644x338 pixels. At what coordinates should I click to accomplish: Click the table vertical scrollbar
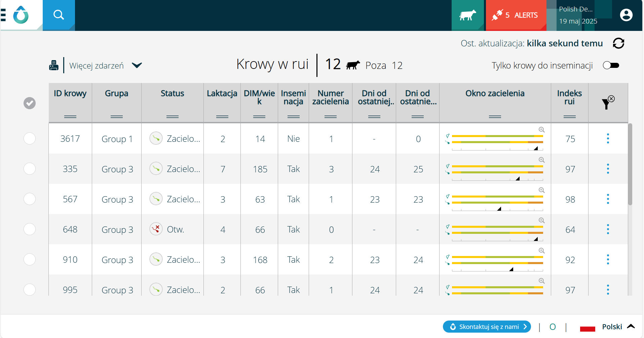click(x=630, y=165)
